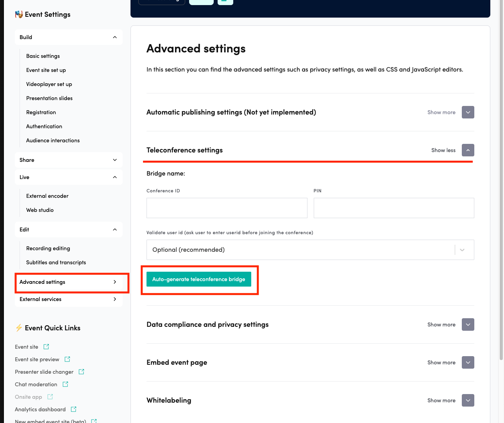Select Videoplayer set up in sidebar
Screen dimensions: 504x423
(49, 84)
